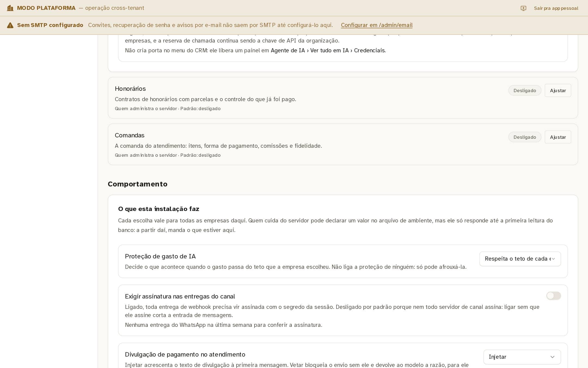
Task: Click 'Agente de IA › Ver tudo em IA › Credenciais' text
Action: tap(328, 50)
